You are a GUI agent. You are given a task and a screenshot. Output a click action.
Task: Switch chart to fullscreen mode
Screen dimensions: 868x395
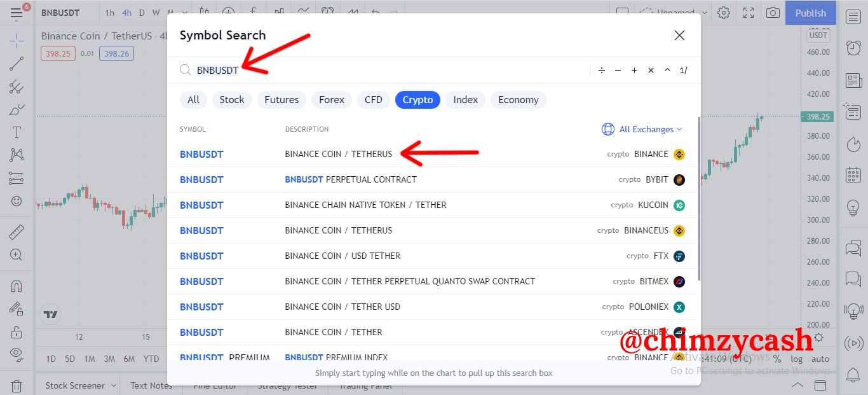[749, 13]
